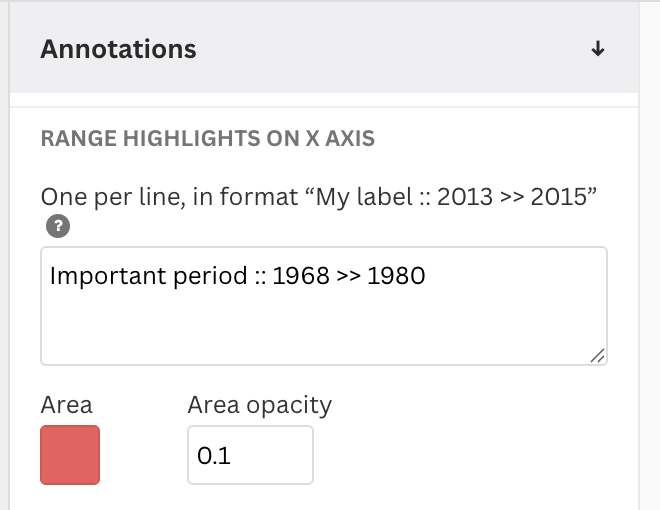Click the Area opacity label
Screen dimensions: 660x510
pyautogui.click(x=259, y=404)
